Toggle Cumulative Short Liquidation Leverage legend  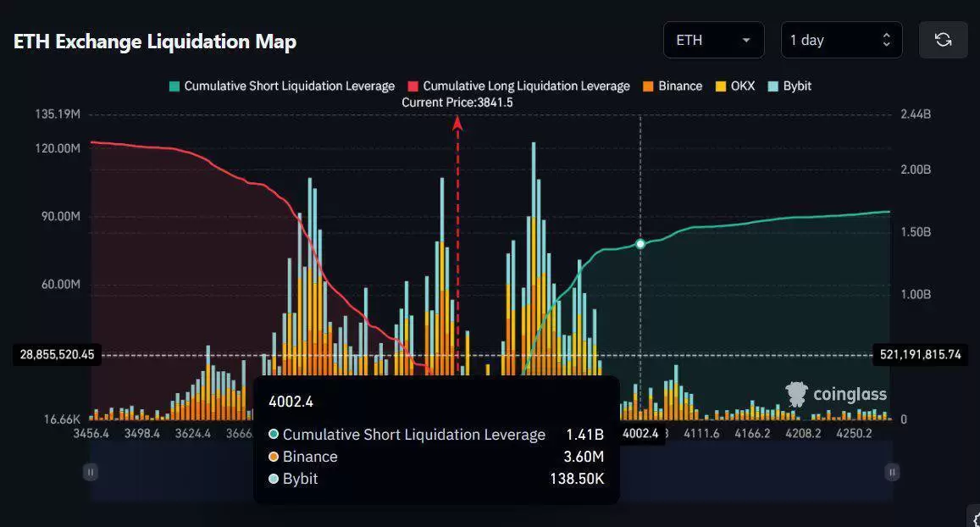point(282,86)
